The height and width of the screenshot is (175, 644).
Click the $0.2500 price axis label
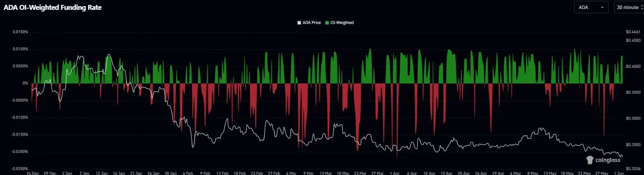(x=633, y=145)
